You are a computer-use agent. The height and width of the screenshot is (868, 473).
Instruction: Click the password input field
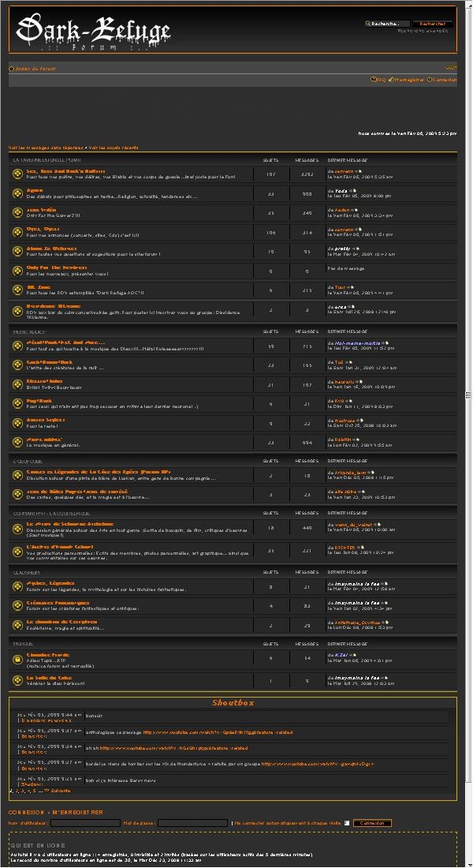point(192,823)
